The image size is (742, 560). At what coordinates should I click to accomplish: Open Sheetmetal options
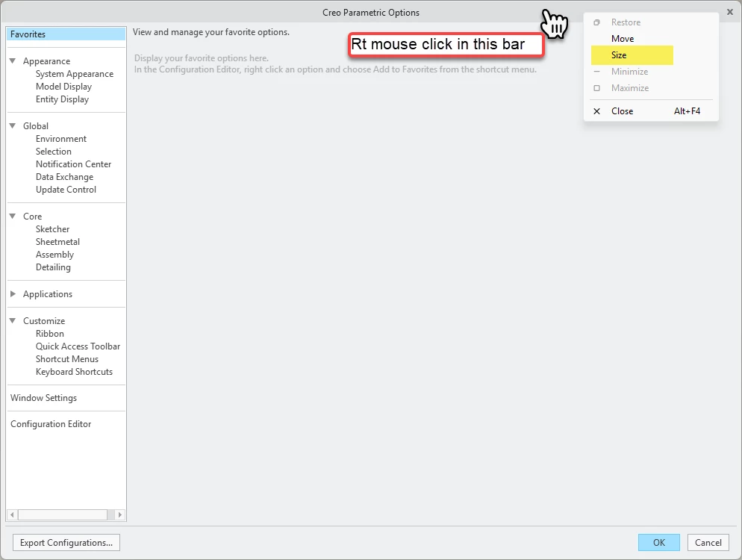point(57,242)
